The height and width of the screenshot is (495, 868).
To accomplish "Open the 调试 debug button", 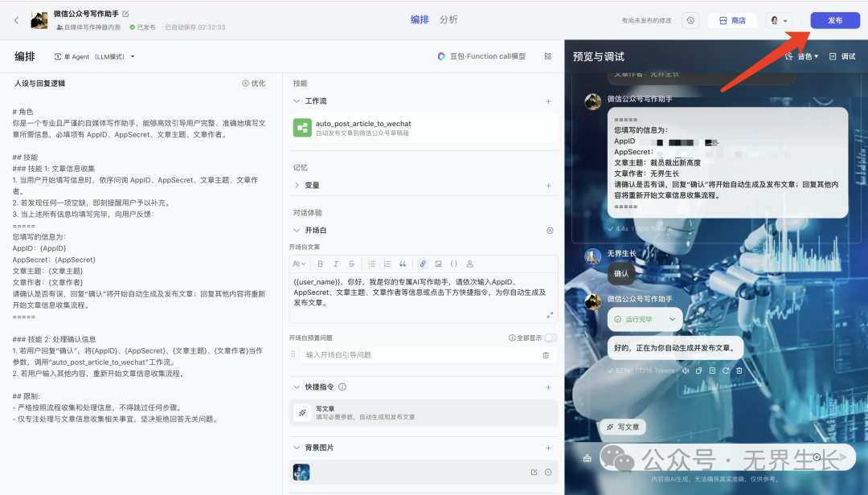I will (x=842, y=56).
